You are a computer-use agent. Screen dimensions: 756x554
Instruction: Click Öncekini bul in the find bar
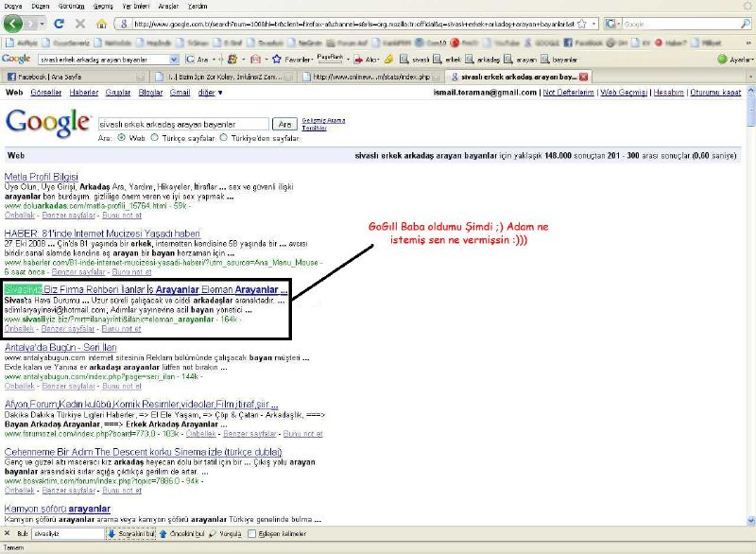click(181, 534)
